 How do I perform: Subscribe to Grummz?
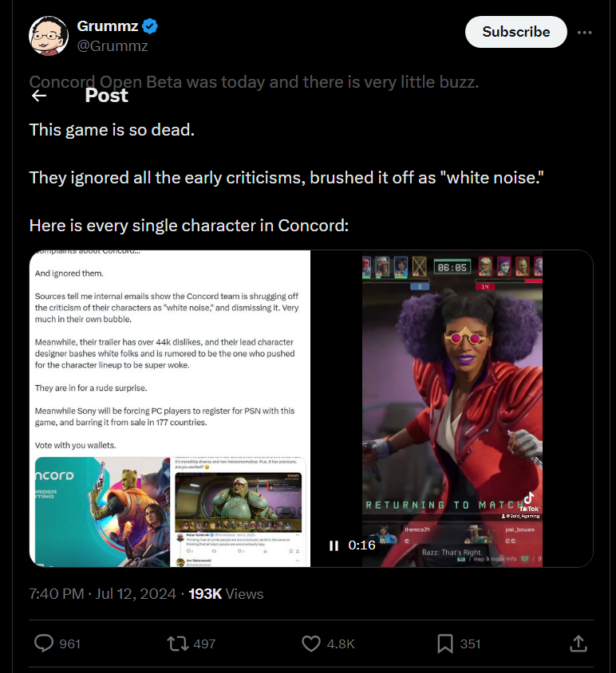coord(516,32)
